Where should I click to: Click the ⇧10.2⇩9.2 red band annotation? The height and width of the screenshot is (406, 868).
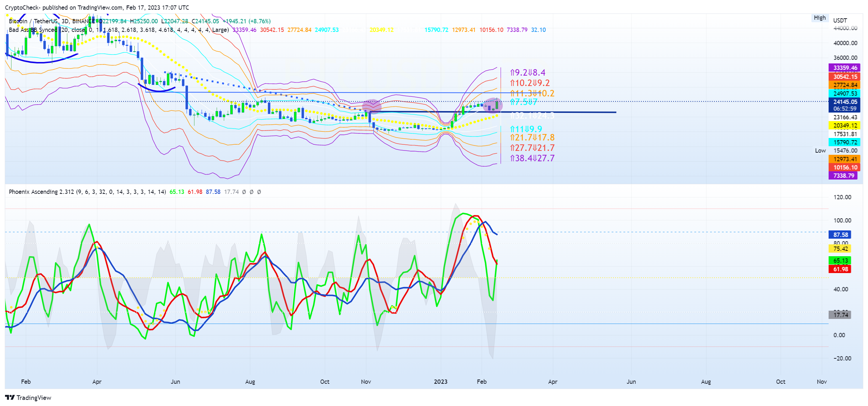coord(530,83)
